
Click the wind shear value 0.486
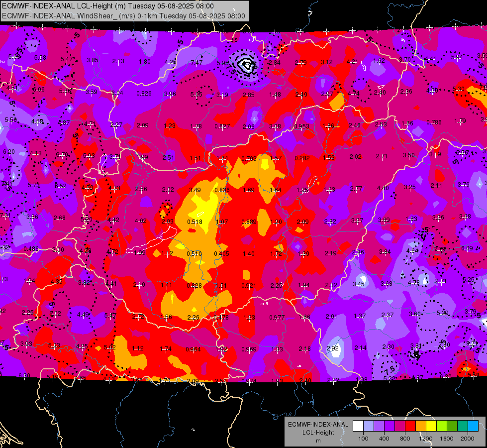tap(31, 249)
